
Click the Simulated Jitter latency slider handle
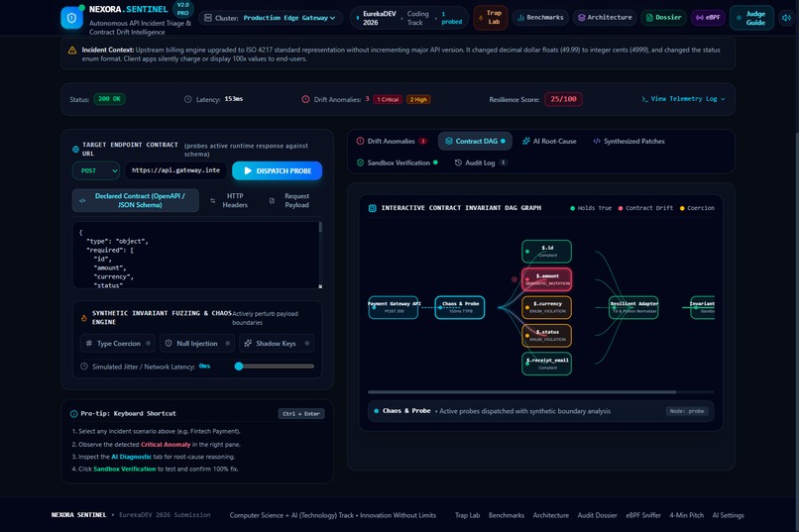coord(239,366)
